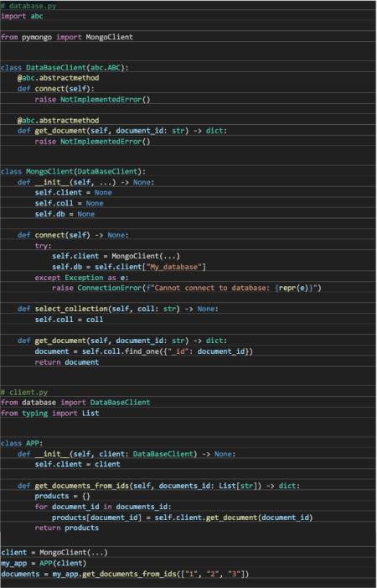Image resolution: width=377 pixels, height=588 pixels.
Task: Click the '# client.py' comment line
Action: pyautogui.click(x=24, y=393)
